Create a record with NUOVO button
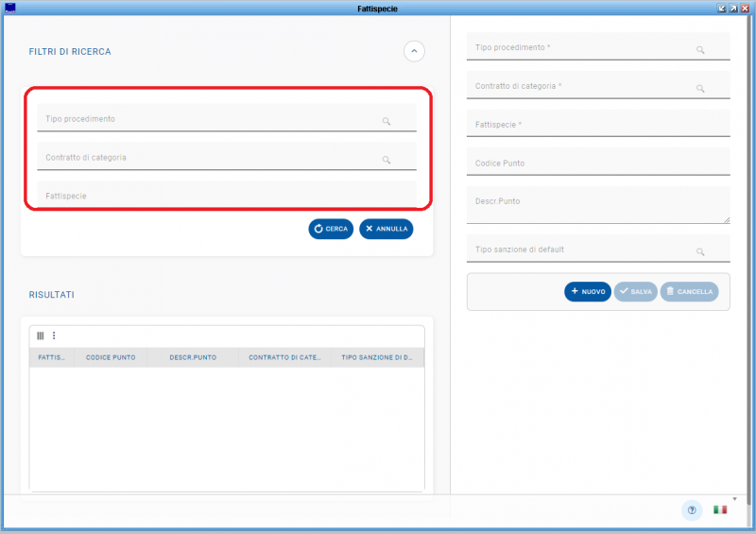The image size is (756, 534). click(588, 291)
